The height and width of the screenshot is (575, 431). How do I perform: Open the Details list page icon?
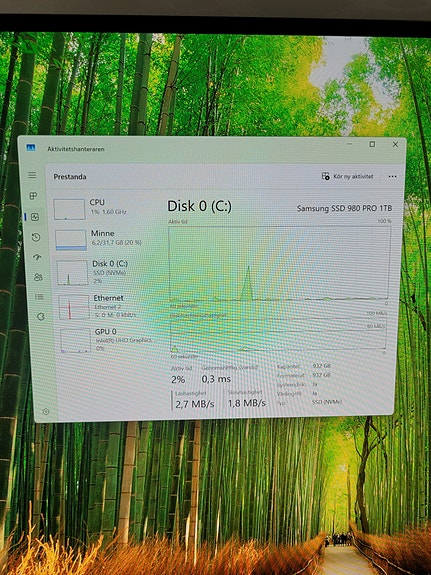[x=39, y=297]
